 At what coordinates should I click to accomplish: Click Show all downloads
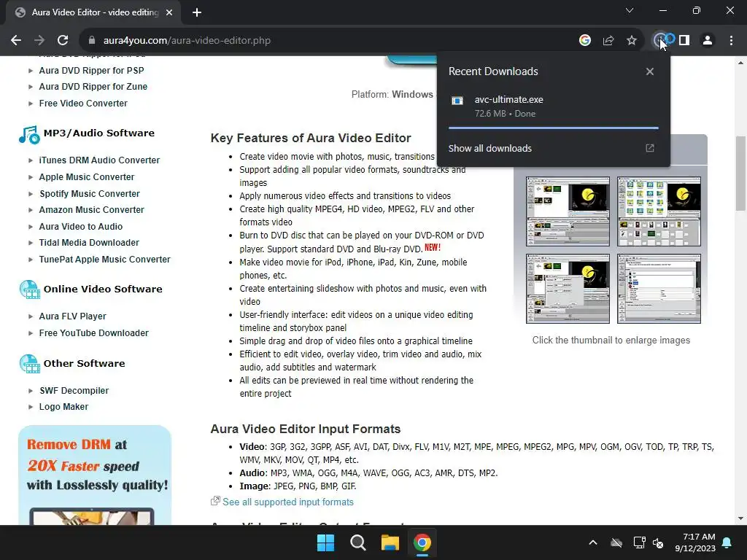489,148
